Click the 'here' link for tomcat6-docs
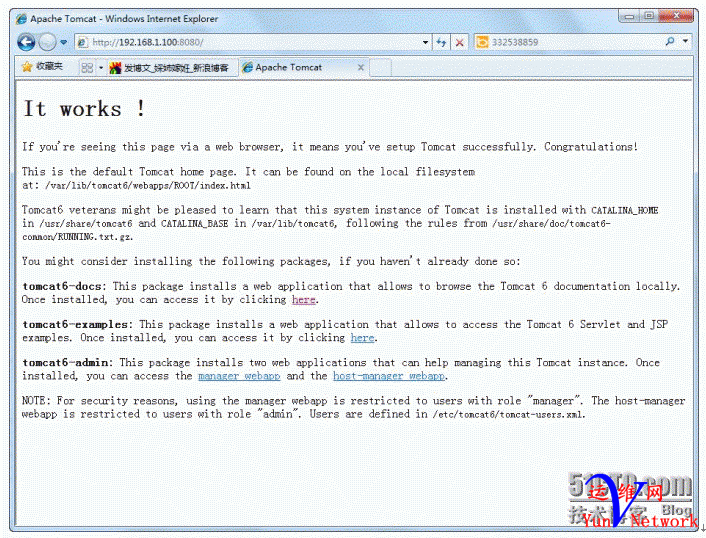The width and height of the screenshot is (706, 538). (x=303, y=299)
